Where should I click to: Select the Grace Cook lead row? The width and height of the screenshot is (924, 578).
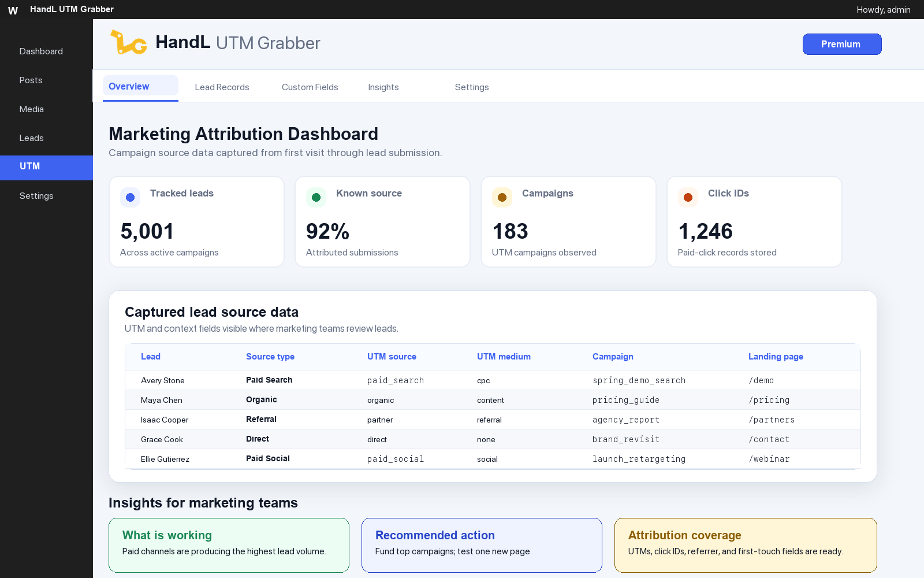(493, 439)
